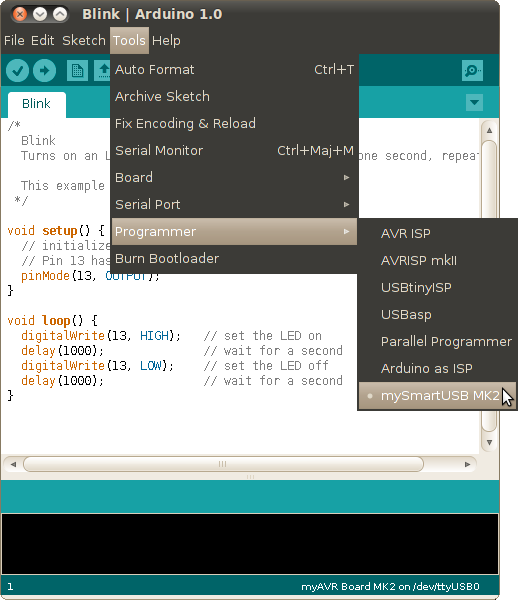518x600 pixels.
Task: Click the line number 1 in status bar
Action: click(10, 587)
